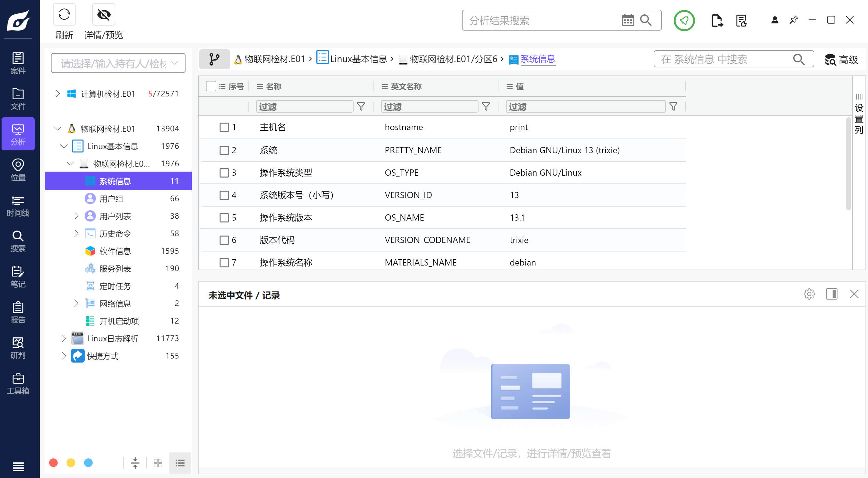
Task: Expand the 计算机检材.E01 tree node
Action: pos(57,94)
